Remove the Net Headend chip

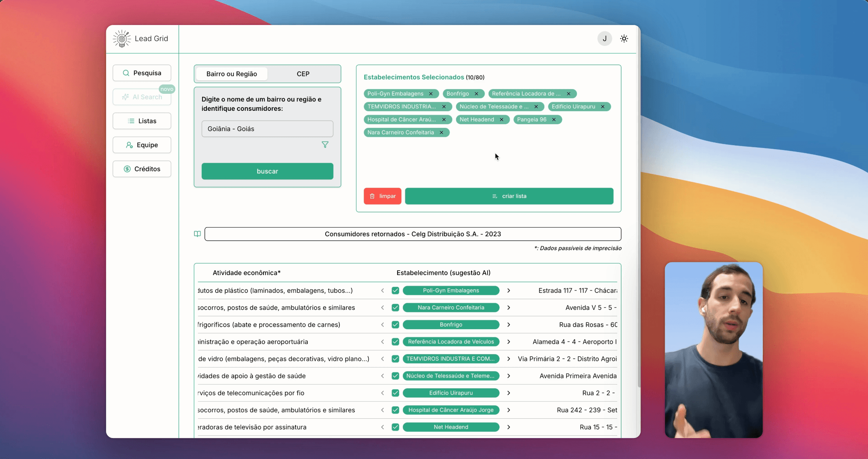pyautogui.click(x=501, y=119)
